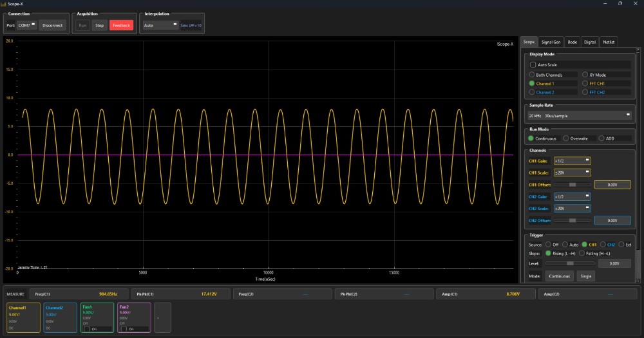Switch to the Signal Gen tab

coord(551,42)
